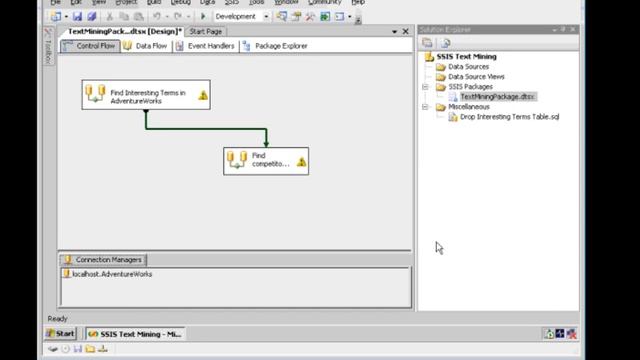The height and width of the screenshot is (360, 640).
Task: Switch to the Start Page tab
Action: click(206, 31)
